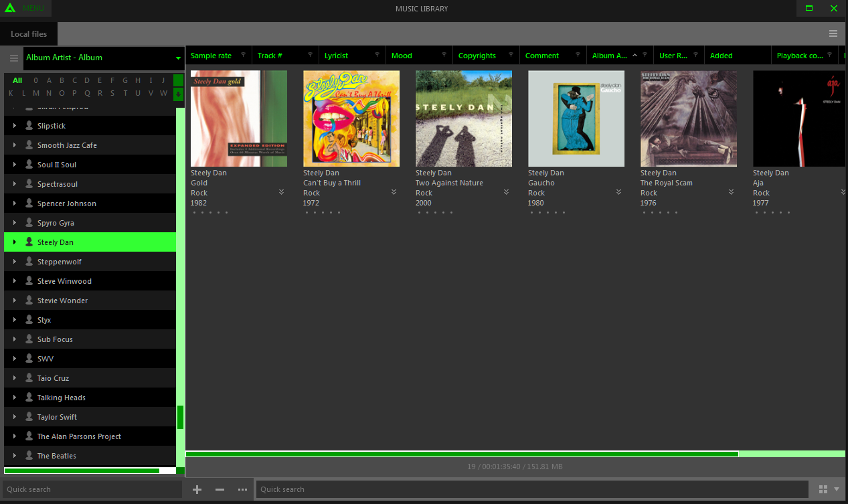Expand the Soul II Soul artist node
The height and width of the screenshot is (504, 848).
pyautogui.click(x=14, y=165)
